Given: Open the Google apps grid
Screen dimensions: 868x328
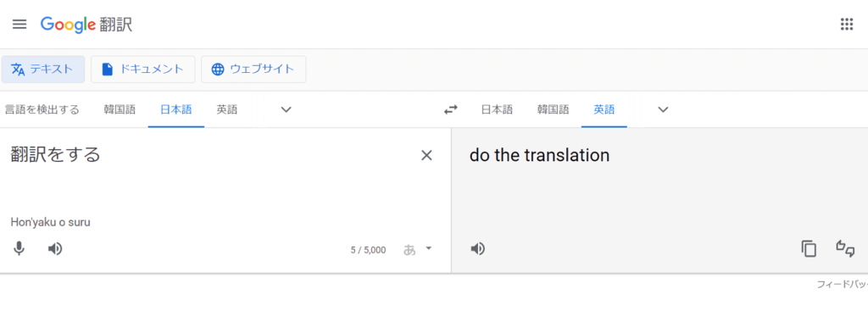Looking at the screenshot, I should 847,25.
